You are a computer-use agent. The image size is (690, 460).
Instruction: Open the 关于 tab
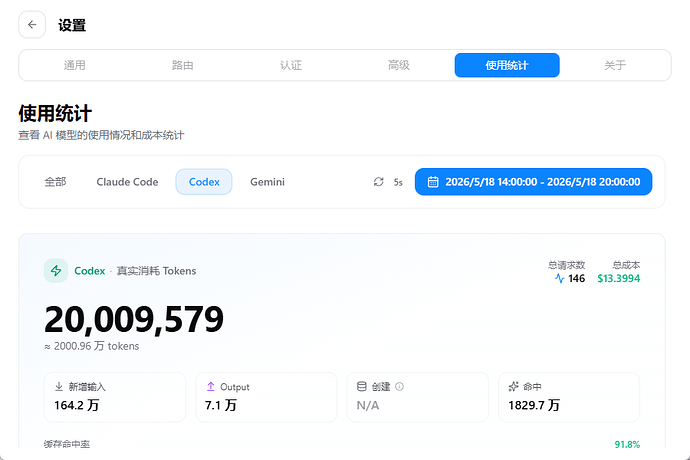(615, 65)
